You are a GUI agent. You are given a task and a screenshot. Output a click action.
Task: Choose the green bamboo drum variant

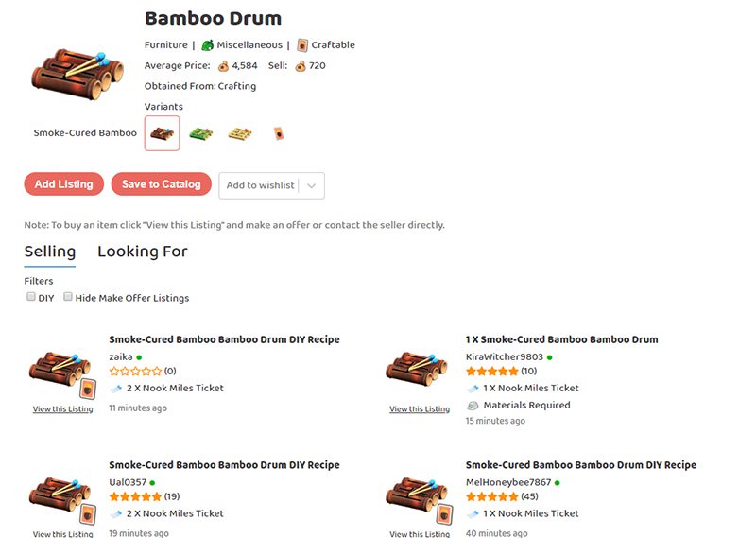click(x=200, y=133)
